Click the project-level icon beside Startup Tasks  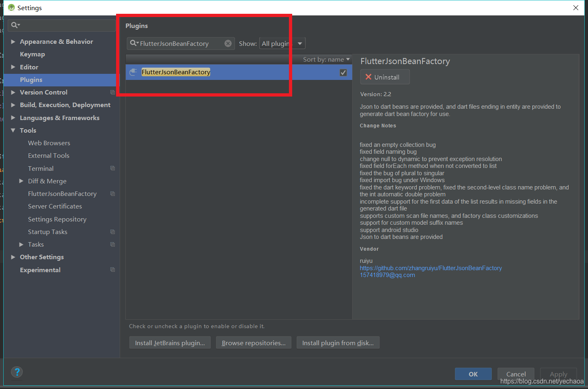[x=113, y=232]
